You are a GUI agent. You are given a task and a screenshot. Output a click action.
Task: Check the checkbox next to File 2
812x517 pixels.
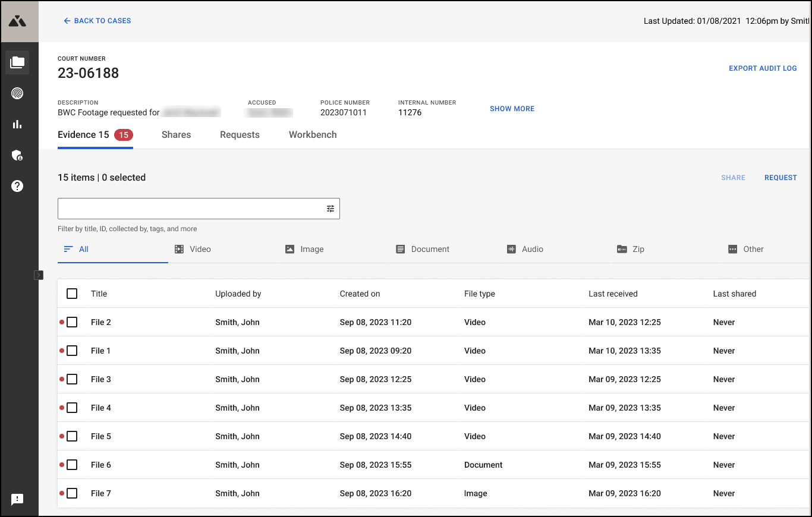click(x=72, y=321)
